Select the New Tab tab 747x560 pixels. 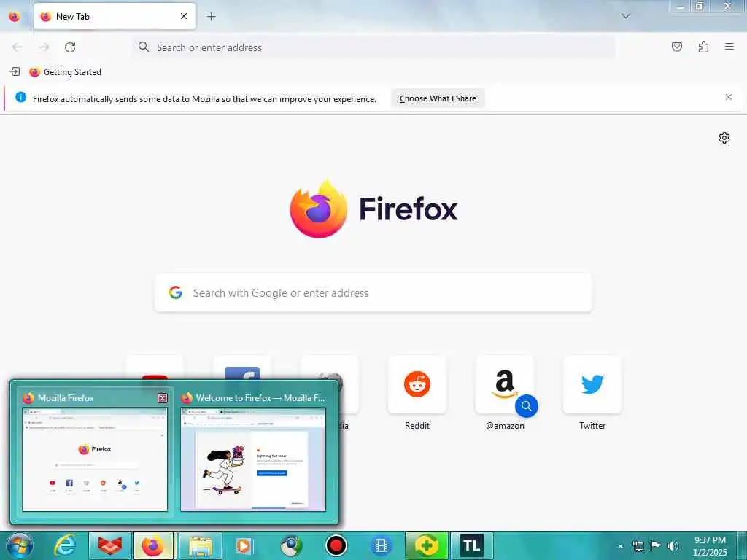[115, 16]
